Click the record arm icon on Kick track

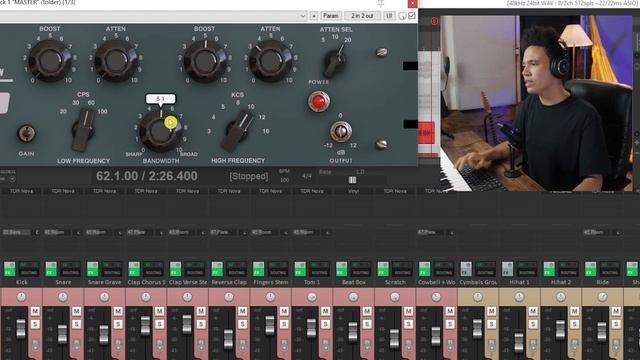[x=35, y=345]
